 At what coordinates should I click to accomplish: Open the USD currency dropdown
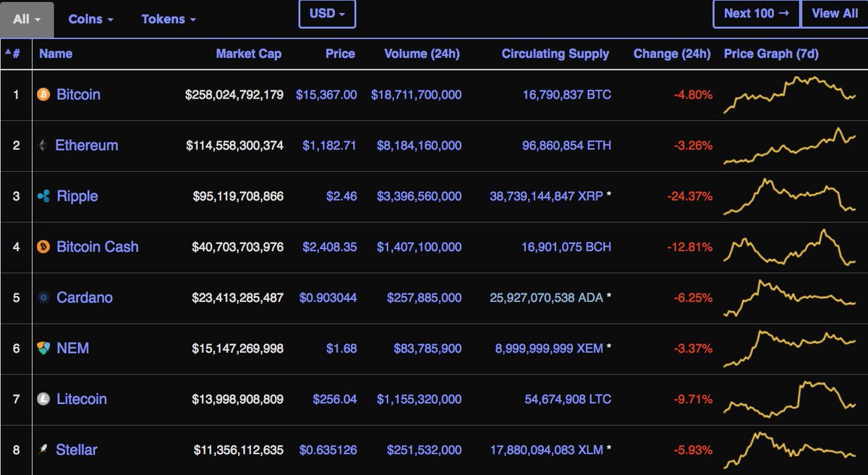click(327, 14)
